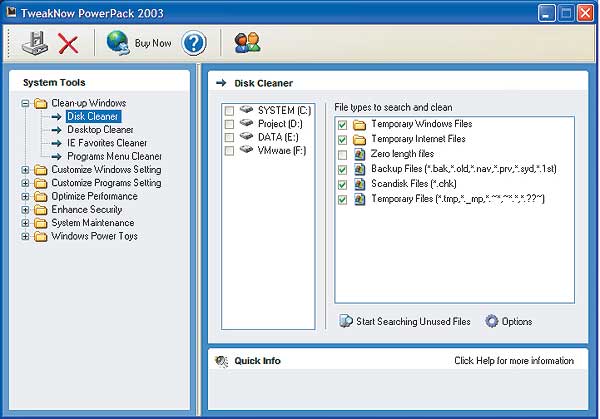This screenshot has height=419, width=600.
Task: Click the Clean-up Windows folder icon
Action: [41, 103]
